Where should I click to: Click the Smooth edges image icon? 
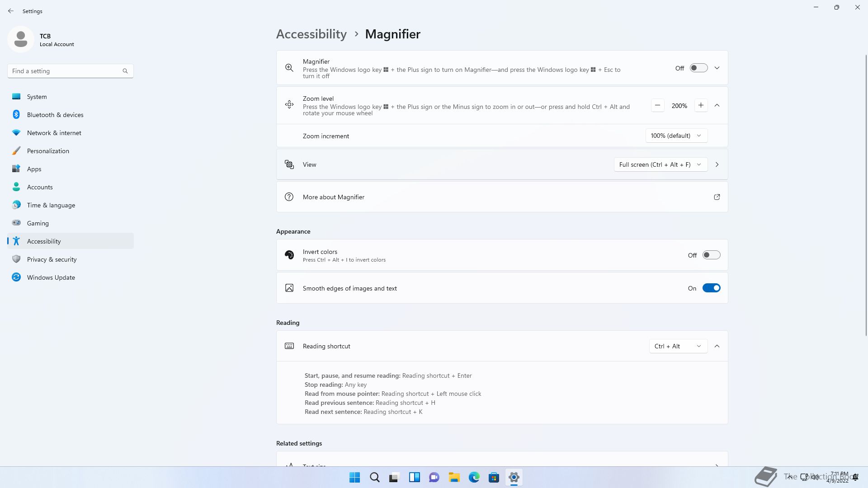pos(289,288)
